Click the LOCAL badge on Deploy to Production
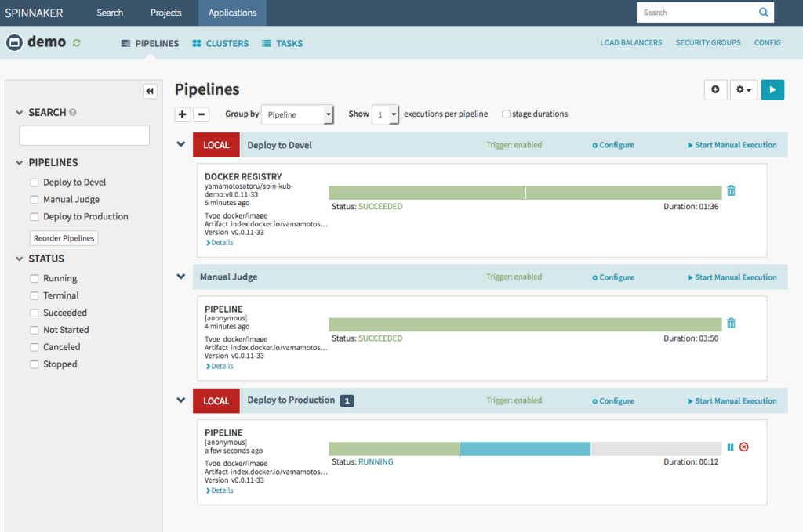This screenshot has width=803, height=532. [x=216, y=400]
